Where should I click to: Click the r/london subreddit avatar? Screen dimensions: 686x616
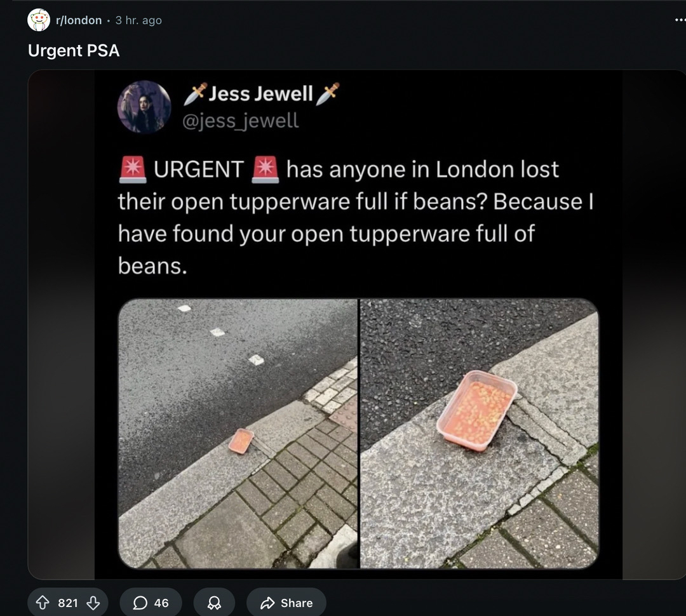coord(39,20)
